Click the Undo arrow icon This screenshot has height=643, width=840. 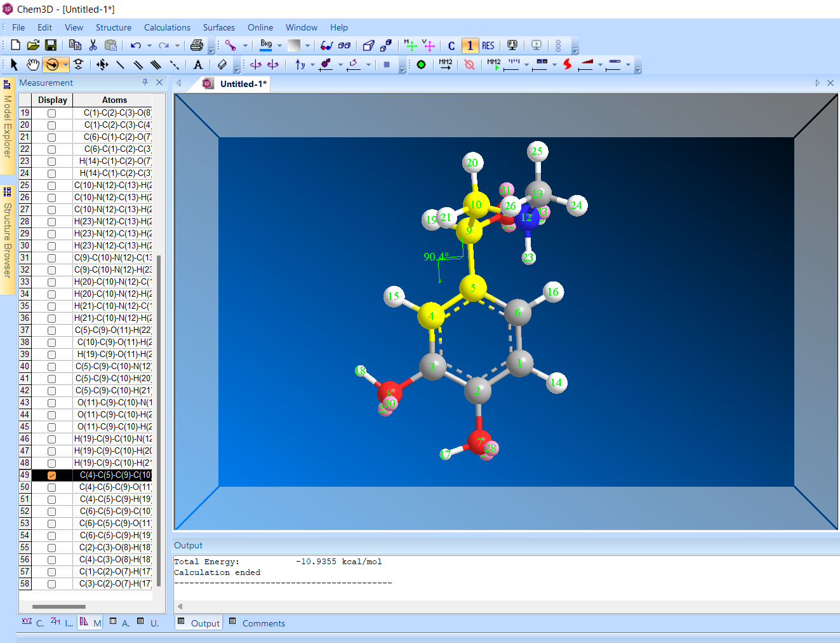[136, 45]
